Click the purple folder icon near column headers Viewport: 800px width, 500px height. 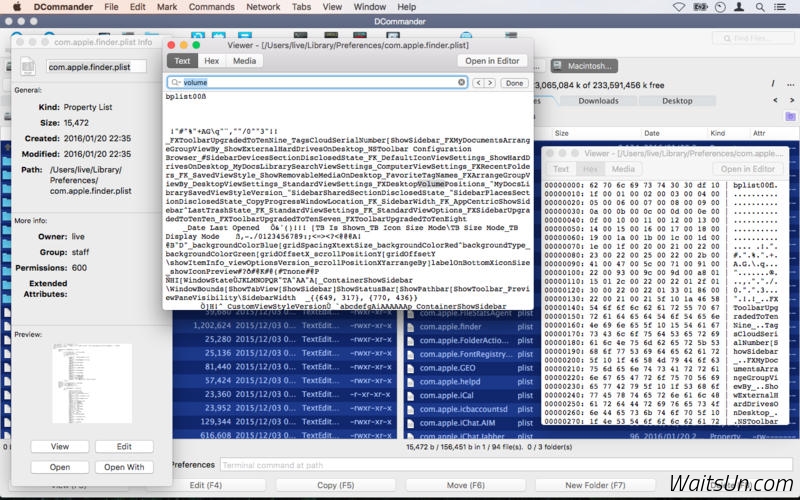tap(790, 116)
